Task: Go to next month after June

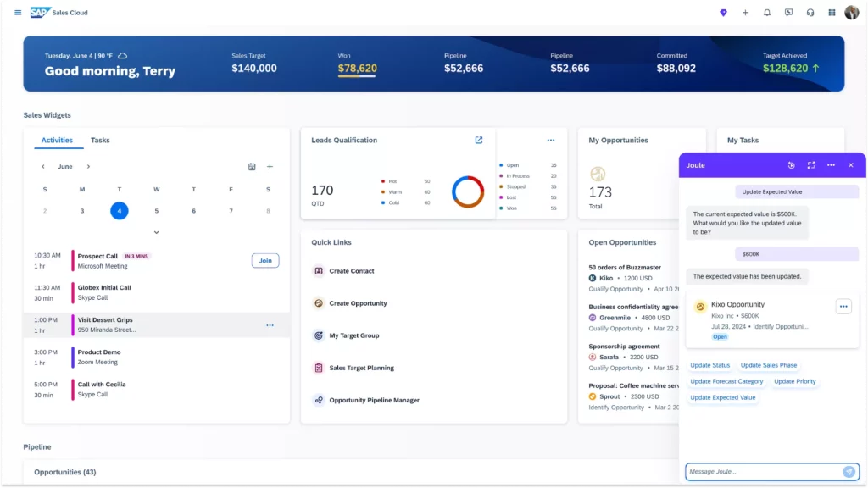Action: (88, 167)
